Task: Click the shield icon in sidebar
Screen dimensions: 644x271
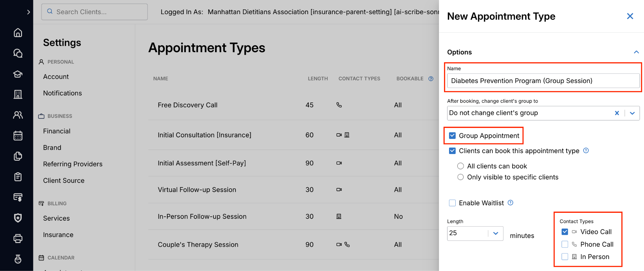Action: click(x=18, y=218)
